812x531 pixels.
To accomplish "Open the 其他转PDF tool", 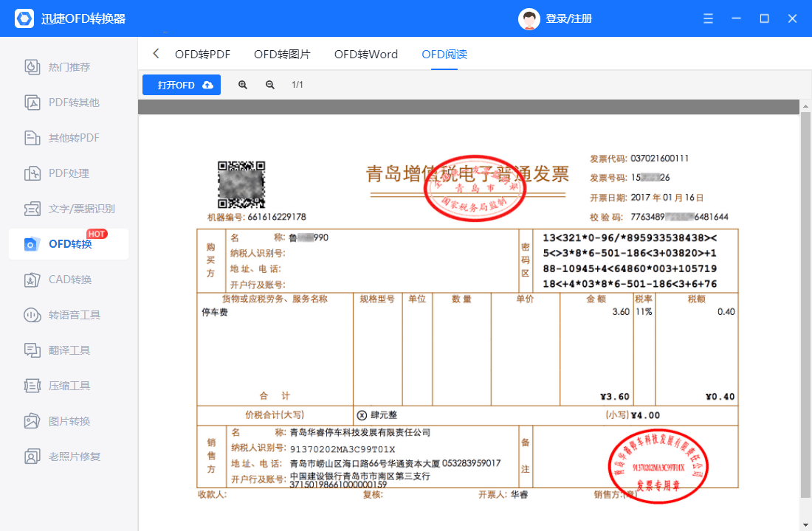I will 68,138.
